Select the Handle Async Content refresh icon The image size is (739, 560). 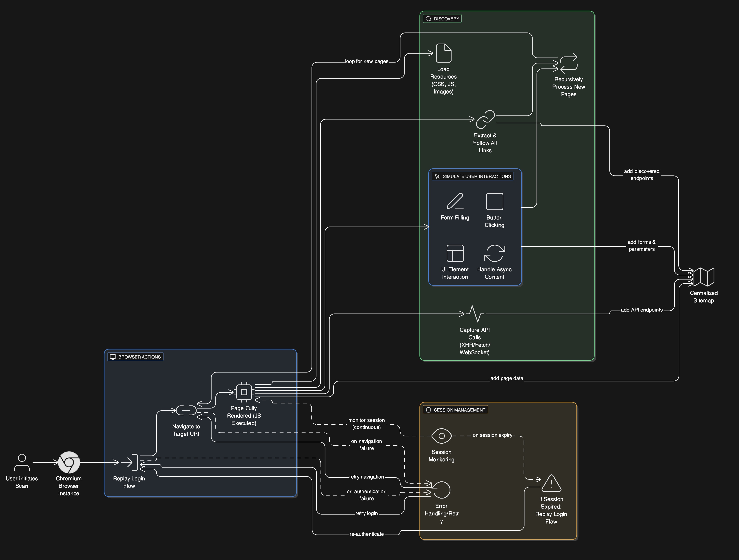(494, 253)
